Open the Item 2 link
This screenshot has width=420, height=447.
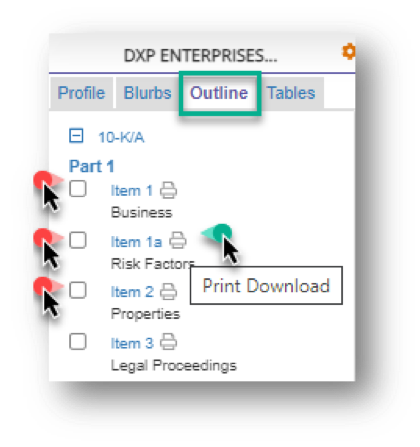tap(132, 292)
